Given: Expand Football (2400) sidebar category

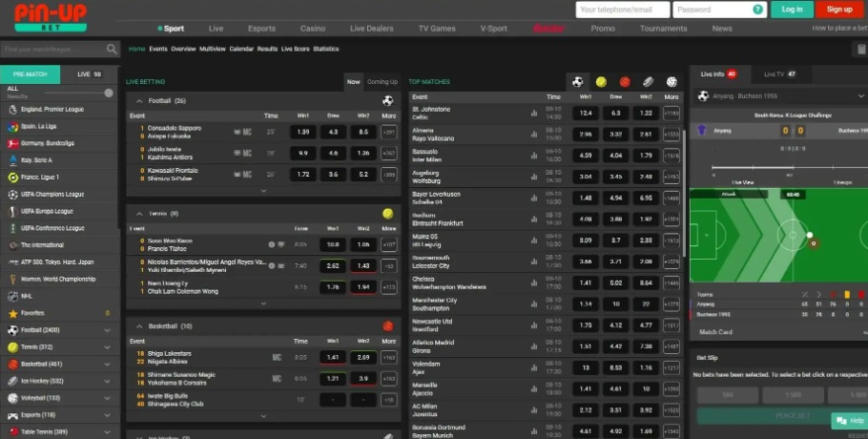Looking at the screenshot, I should point(108,330).
